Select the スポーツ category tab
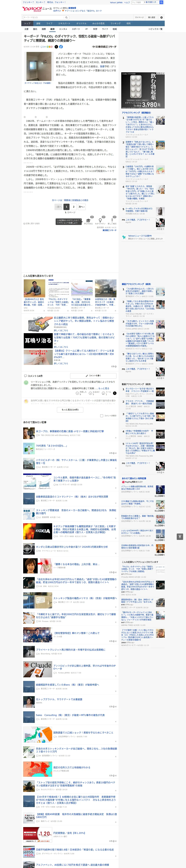Viewport: 186px width, 868px height. (76, 29)
